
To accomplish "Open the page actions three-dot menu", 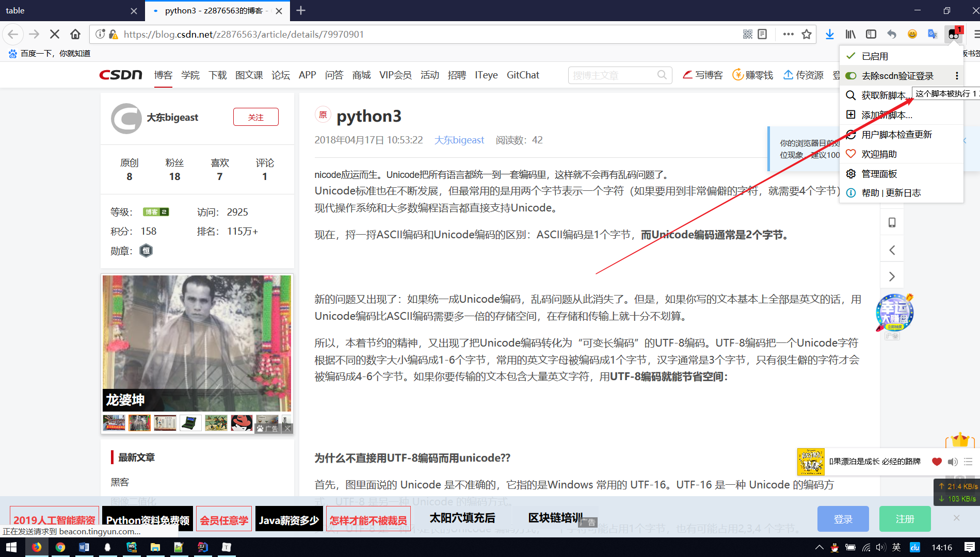I will point(788,34).
